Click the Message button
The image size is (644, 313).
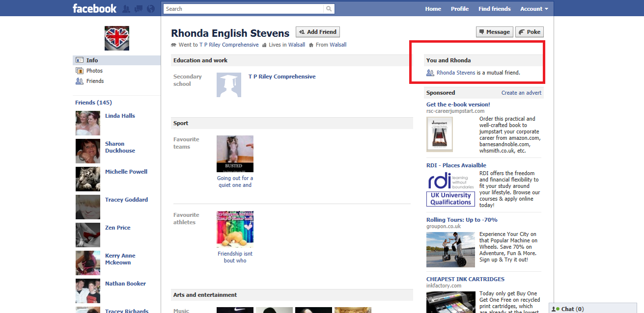(495, 32)
